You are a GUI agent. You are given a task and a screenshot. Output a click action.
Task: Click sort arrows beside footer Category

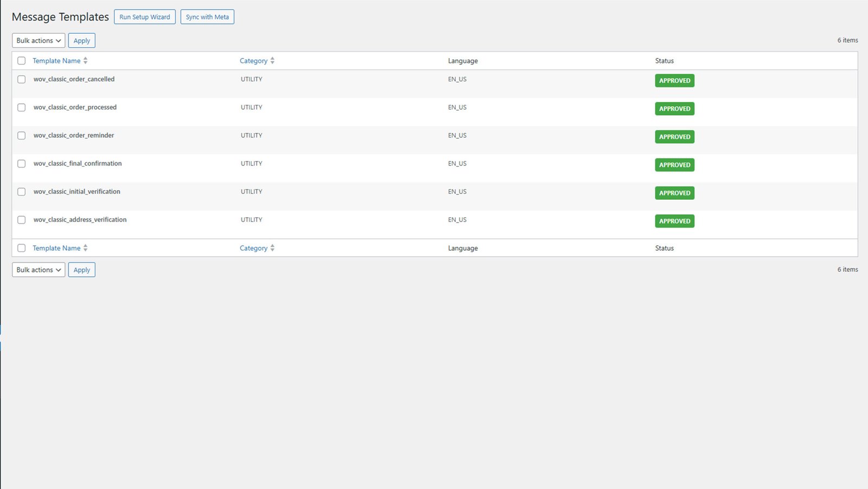coord(272,248)
